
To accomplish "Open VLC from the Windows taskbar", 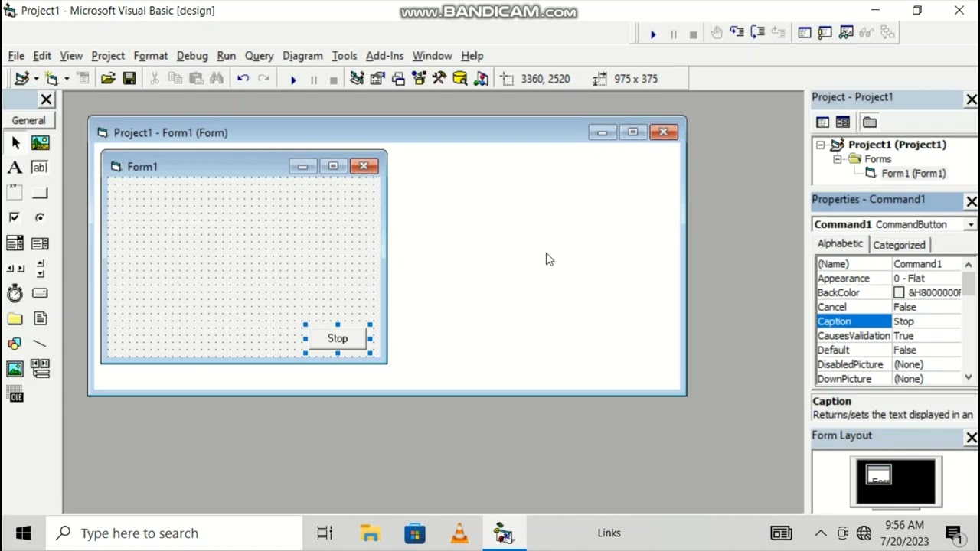I will tap(459, 533).
